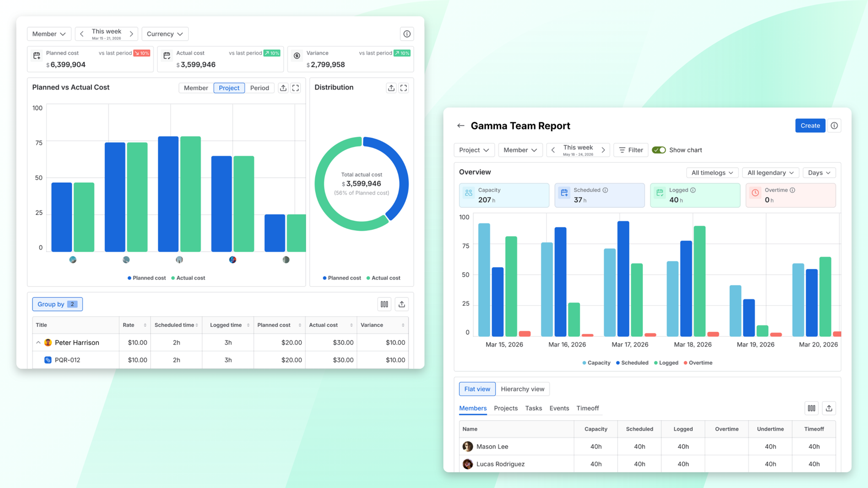Screen dimensions: 868x488
Task: Click the Create button
Action: (x=810, y=126)
